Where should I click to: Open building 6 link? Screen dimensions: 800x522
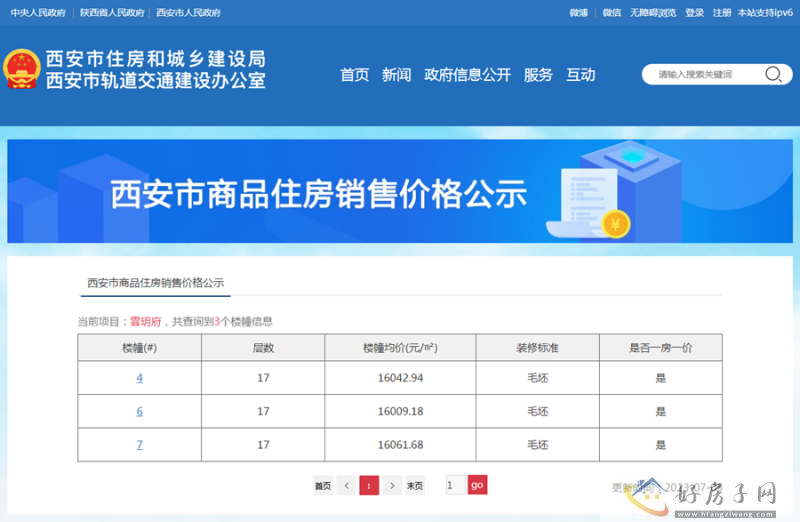[139, 411]
